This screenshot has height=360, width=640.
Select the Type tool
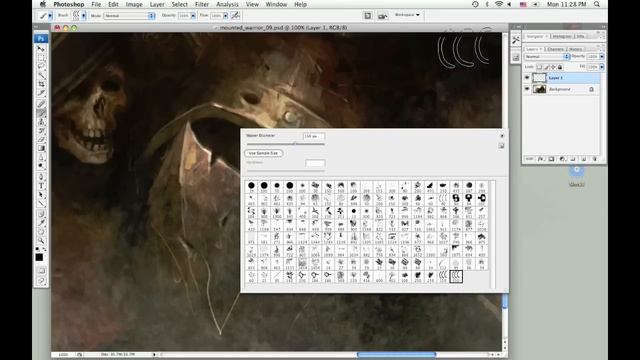pyautogui.click(x=41, y=186)
